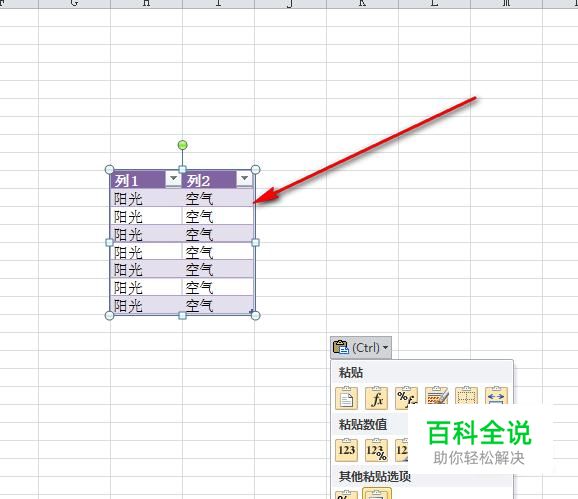578x499 pixels.
Task: Click the top-middle square sizing handle
Action: coord(182,170)
